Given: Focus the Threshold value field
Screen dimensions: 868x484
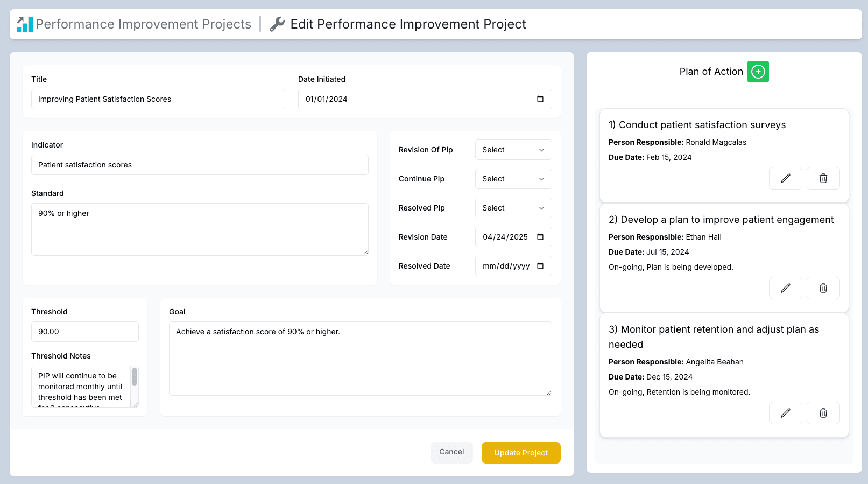Looking at the screenshot, I should click(85, 332).
